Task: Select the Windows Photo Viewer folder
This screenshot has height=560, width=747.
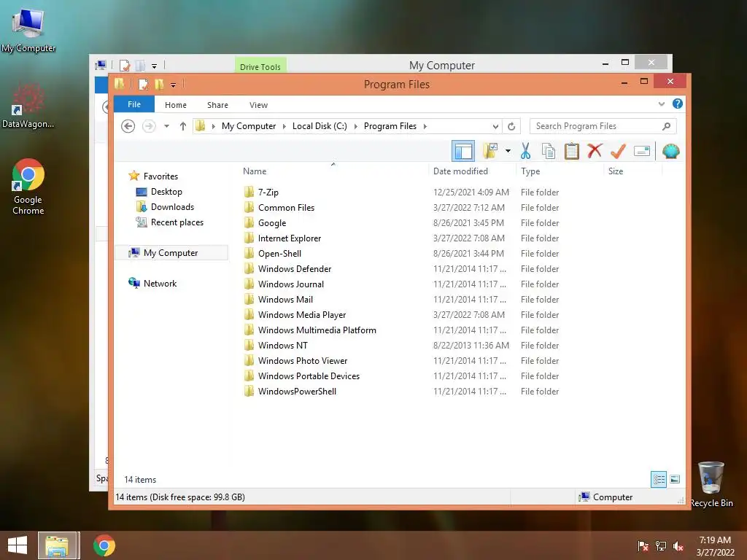Action: [303, 360]
